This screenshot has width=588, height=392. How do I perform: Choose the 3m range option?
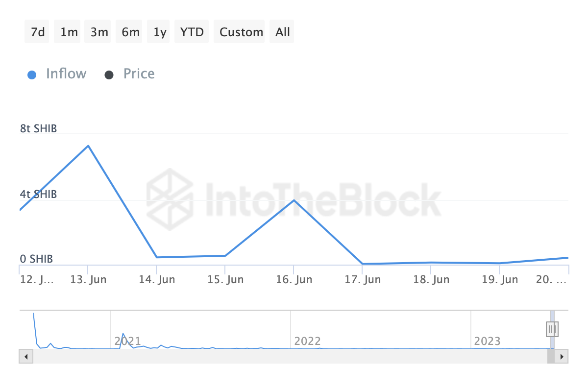coord(99,32)
